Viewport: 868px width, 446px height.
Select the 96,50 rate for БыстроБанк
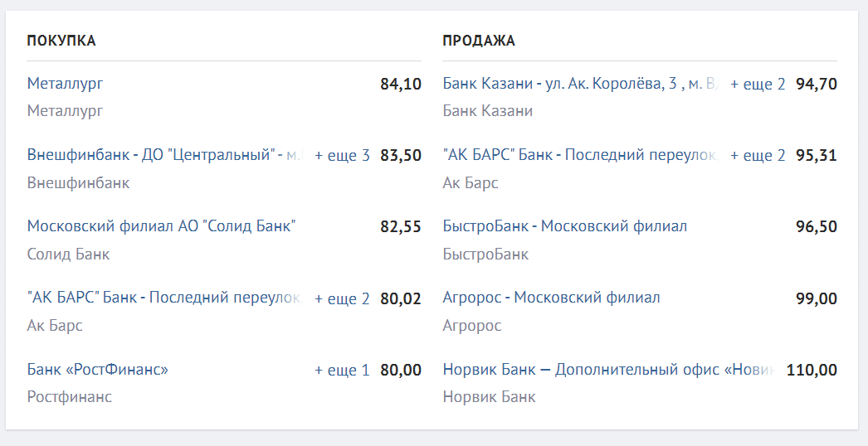(817, 227)
